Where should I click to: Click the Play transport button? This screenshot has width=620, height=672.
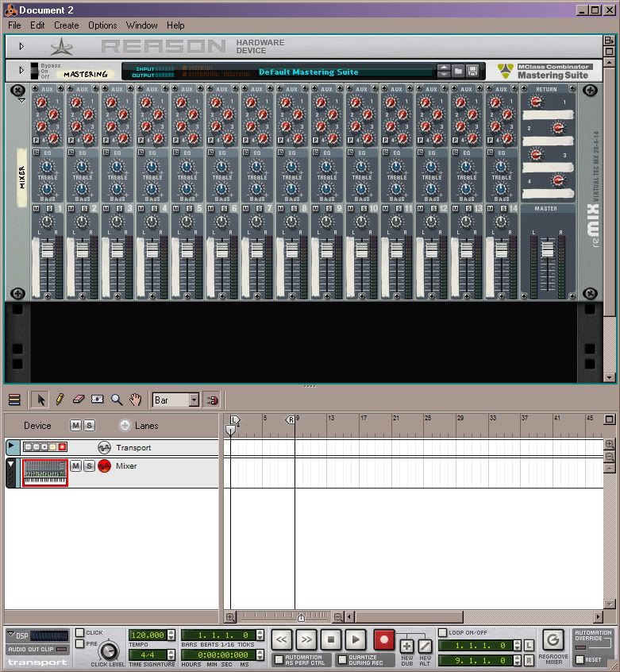356,640
